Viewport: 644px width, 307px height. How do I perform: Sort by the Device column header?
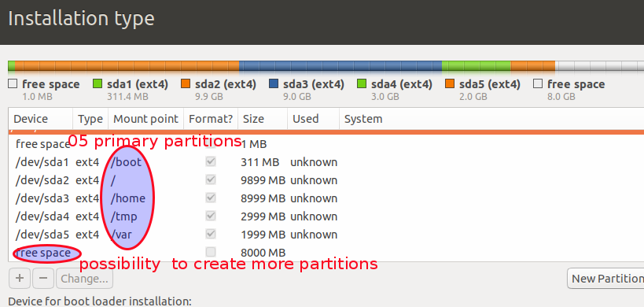41,119
